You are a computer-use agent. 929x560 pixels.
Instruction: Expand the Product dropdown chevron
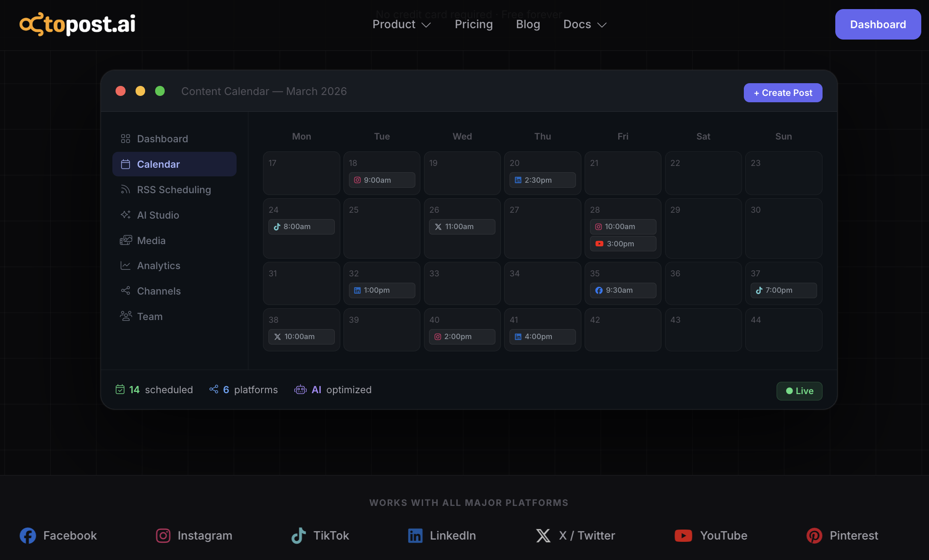click(426, 25)
